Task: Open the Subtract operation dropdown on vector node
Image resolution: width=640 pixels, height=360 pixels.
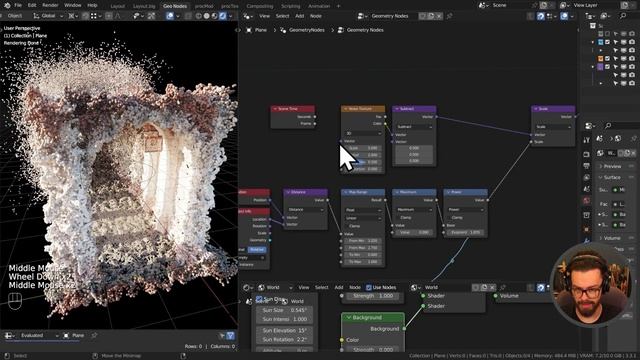Action: pos(414,127)
